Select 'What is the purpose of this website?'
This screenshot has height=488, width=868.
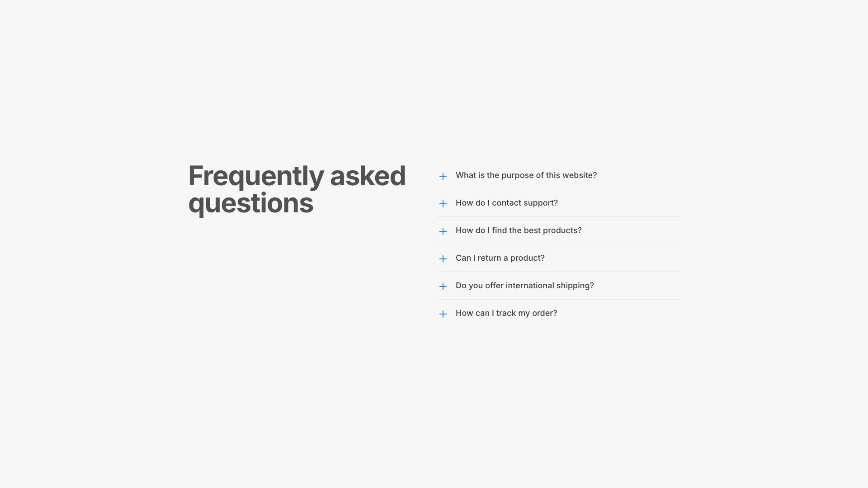click(x=526, y=175)
